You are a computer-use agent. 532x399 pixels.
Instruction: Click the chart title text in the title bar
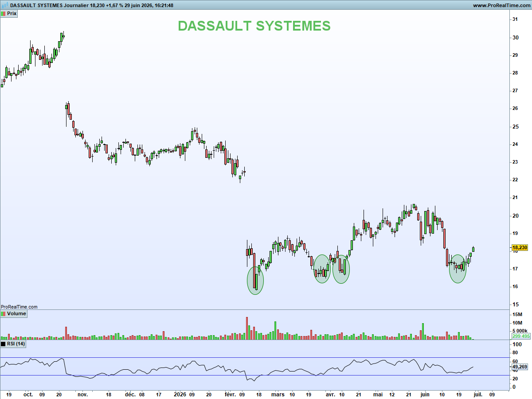[x=92, y=5]
